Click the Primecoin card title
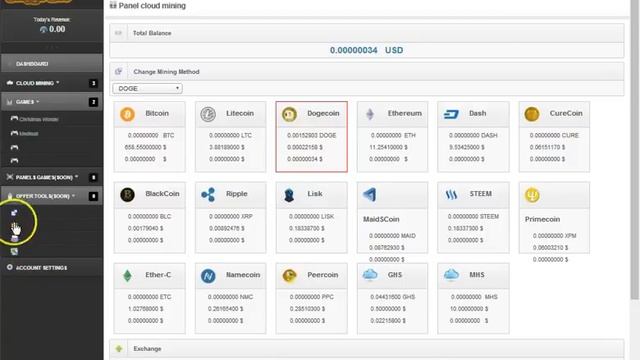The width and height of the screenshot is (640, 360). coord(542,219)
